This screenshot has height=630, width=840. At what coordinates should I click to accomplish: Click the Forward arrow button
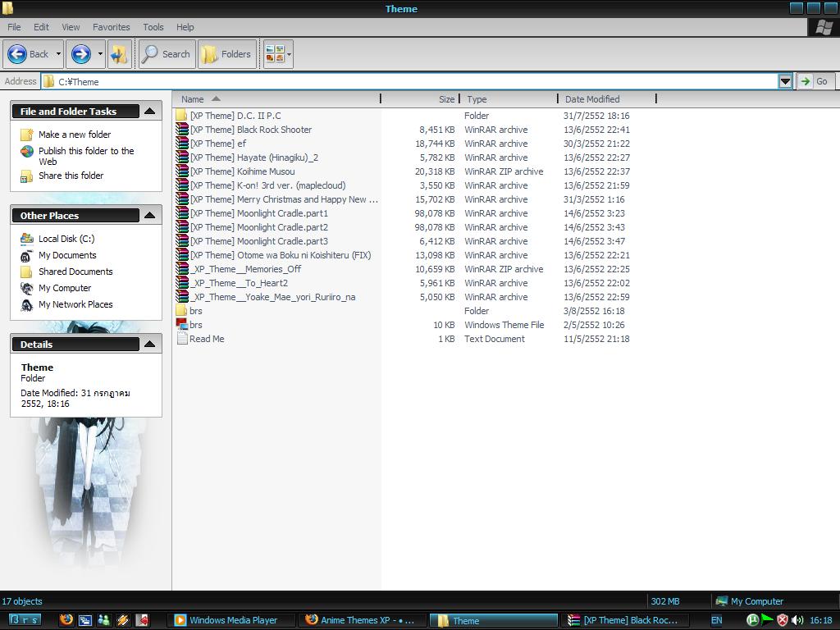pyautogui.click(x=81, y=54)
